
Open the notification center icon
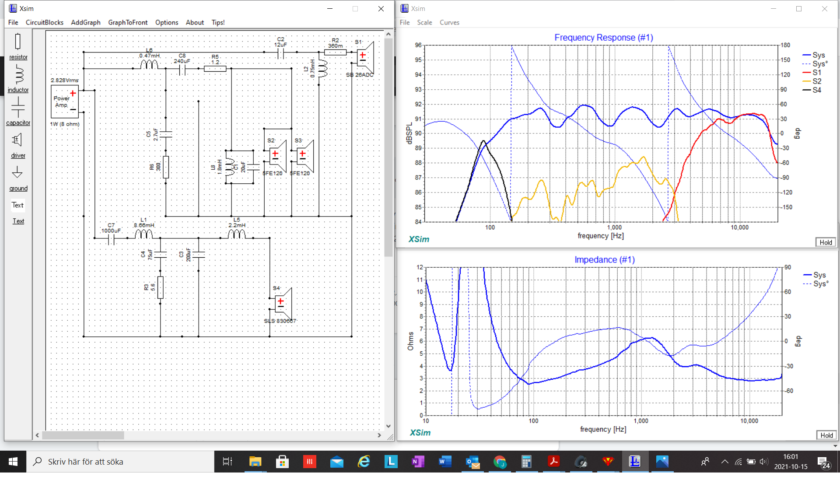click(x=823, y=462)
